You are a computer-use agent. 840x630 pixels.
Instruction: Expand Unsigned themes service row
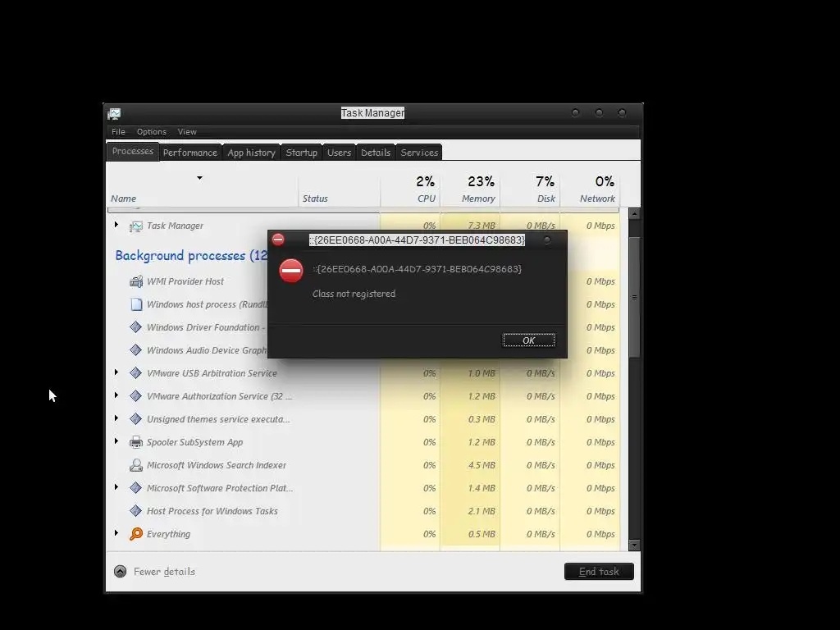[116, 418]
